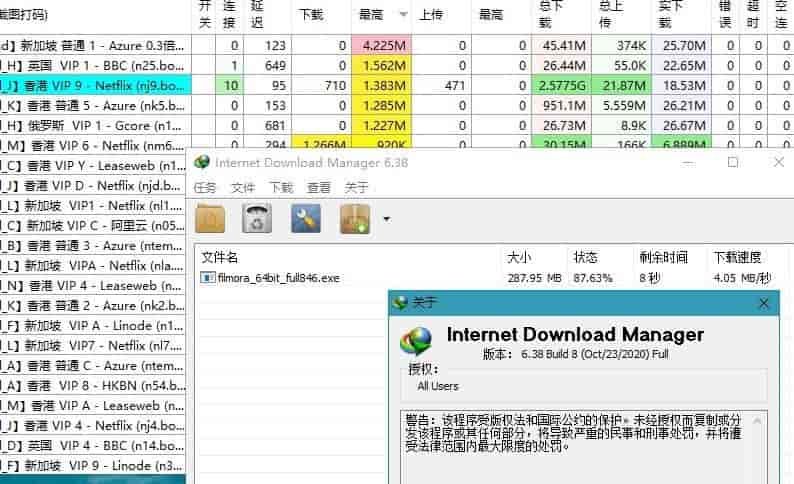Click the pink 4.225M peak speed cell

pos(381,46)
